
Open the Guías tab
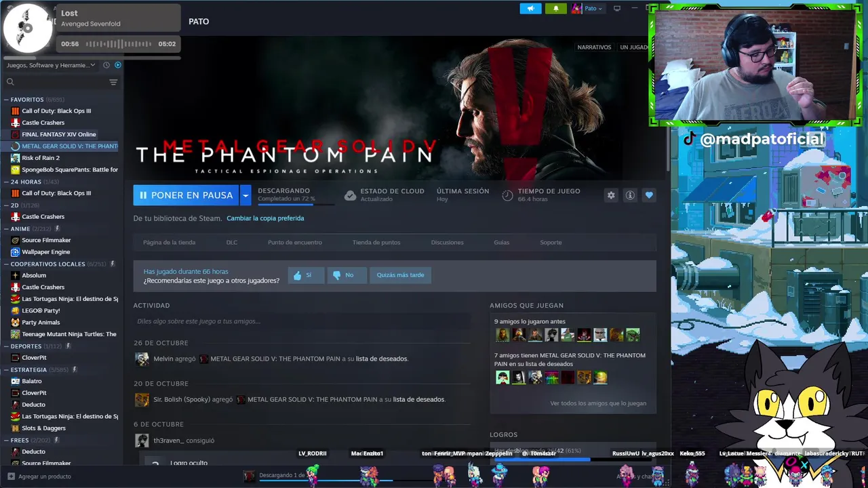tap(502, 243)
